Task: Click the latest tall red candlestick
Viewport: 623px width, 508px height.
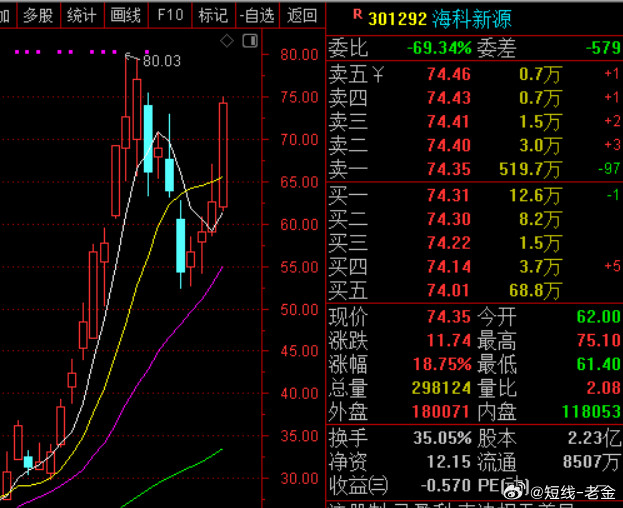Action: point(223,155)
